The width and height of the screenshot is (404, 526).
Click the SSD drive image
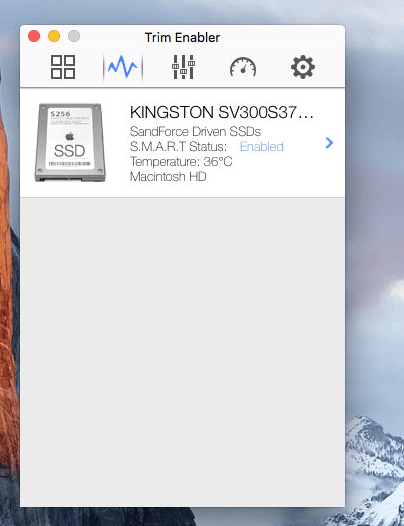pyautogui.click(x=70, y=143)
